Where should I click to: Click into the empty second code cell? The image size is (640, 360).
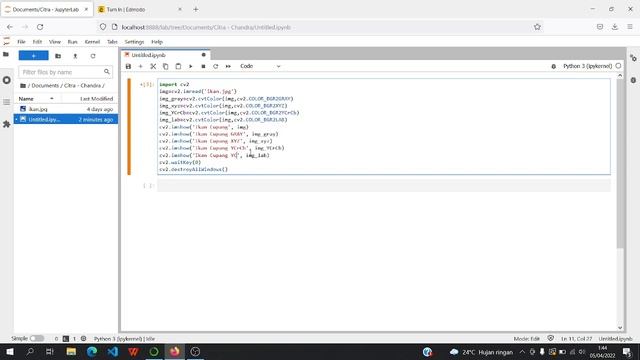coord(384,186)
